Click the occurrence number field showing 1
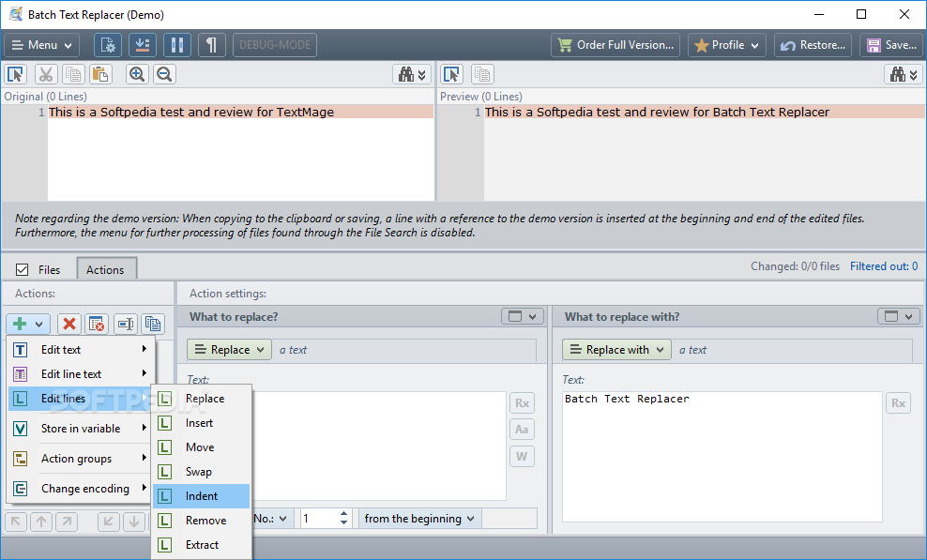927x560 pixels. pyautogui.click(x=319, y=519)
